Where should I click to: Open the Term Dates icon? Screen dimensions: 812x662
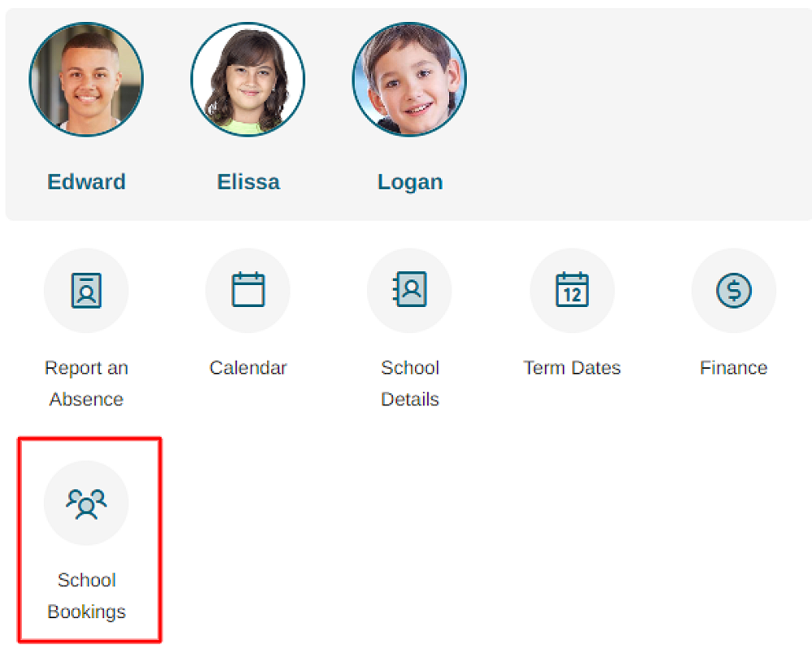pyautogui.click(x=572, y=290)
